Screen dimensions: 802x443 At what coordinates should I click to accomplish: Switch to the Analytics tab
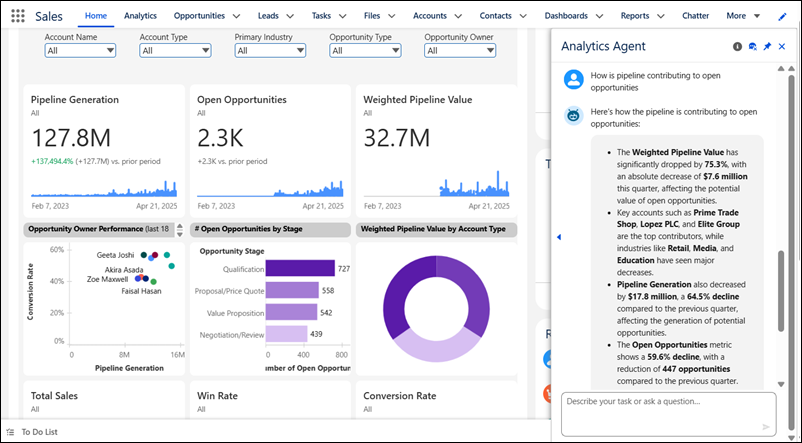pos(140,16)
